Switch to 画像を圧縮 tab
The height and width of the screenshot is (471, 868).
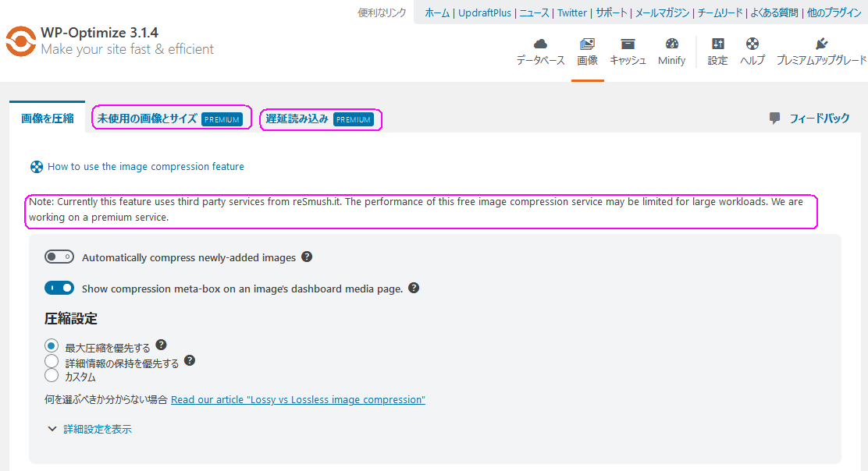pyautogui.click(x=48, y=119)
